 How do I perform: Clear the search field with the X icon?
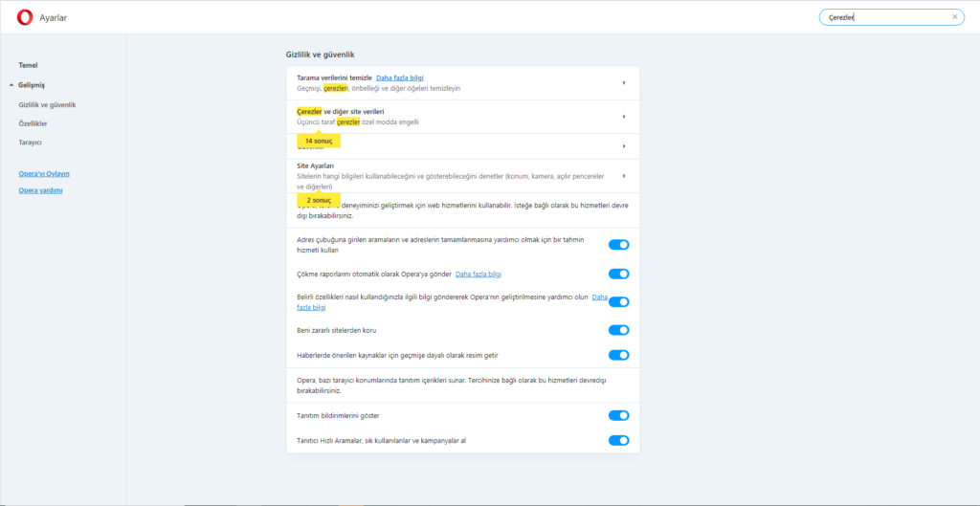(954, 17)
